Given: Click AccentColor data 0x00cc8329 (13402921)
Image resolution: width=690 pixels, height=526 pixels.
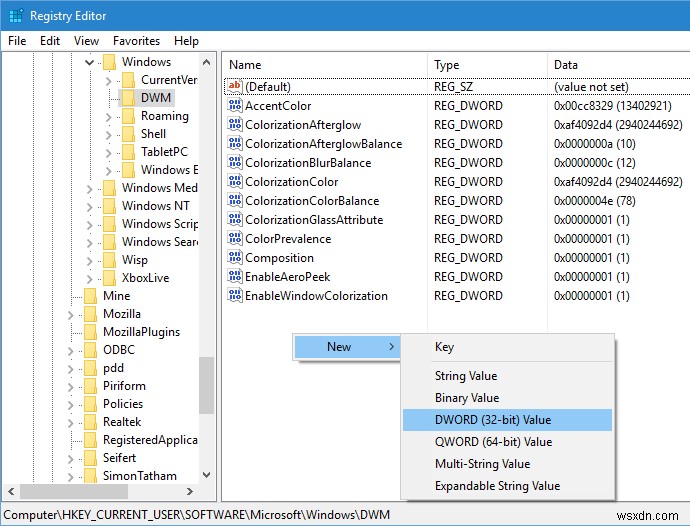Looking at the screenshot, I should (x=613, y=106).
